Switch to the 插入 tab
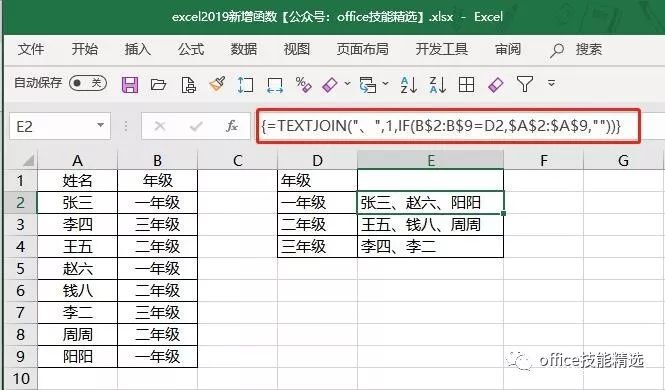This screenshot has height=390, width=665. pos(137,49)
